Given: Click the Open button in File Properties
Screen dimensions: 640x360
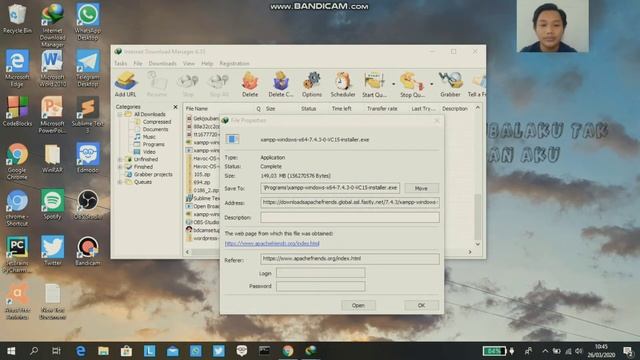Looking at the screenshot, I should [358, 305].
